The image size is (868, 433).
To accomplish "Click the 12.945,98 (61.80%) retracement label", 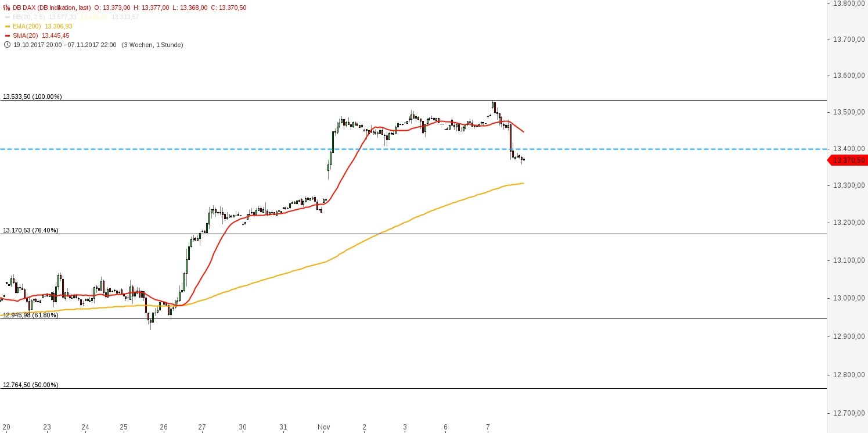I will point(31,314).
